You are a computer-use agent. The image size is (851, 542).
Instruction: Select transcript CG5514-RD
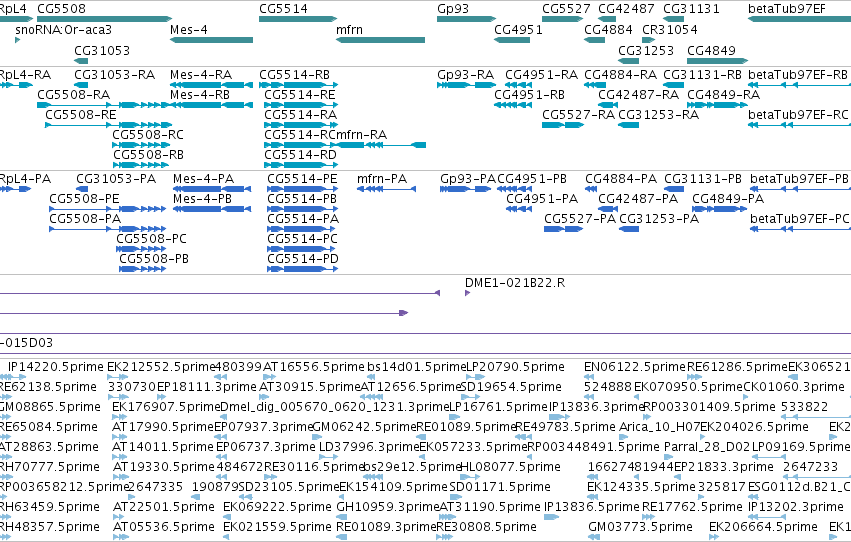point(300,155)
